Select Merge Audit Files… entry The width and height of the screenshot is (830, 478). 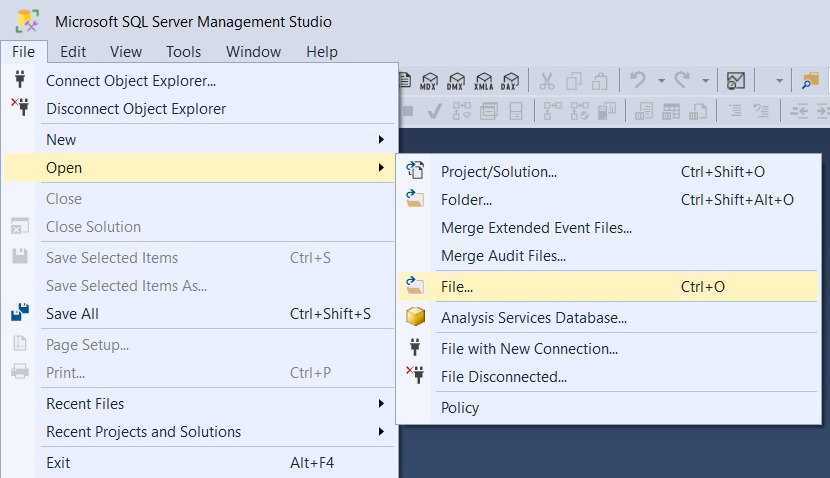609,256
